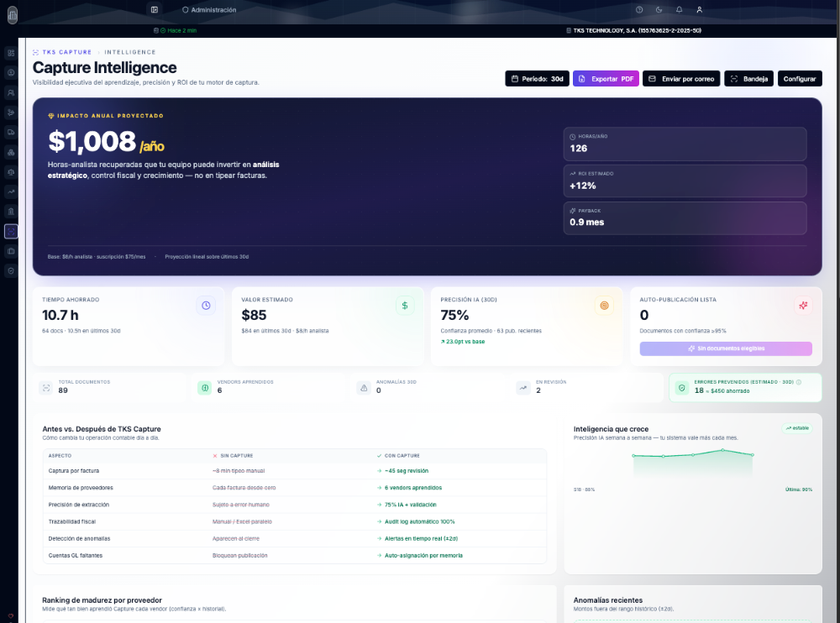
Task: Click the Anomalías 30D warning icon
Action: click(364, 387)
